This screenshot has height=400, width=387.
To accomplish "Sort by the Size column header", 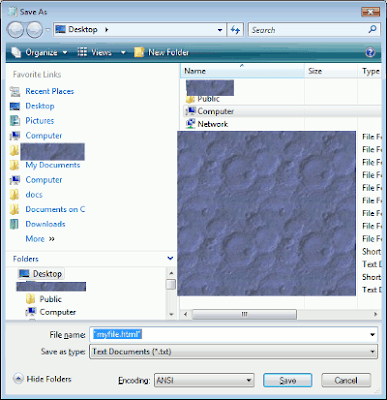I will [x=331, y=71].
